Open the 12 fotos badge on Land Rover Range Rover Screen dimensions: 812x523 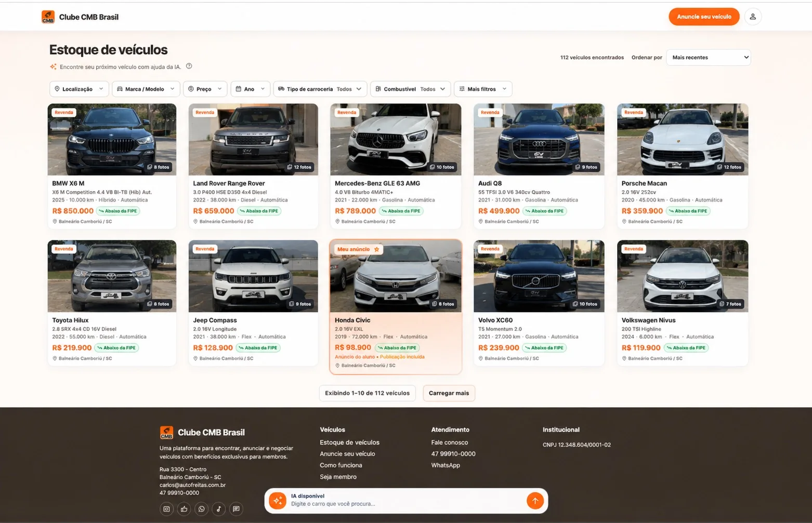[x=299, y=167]
